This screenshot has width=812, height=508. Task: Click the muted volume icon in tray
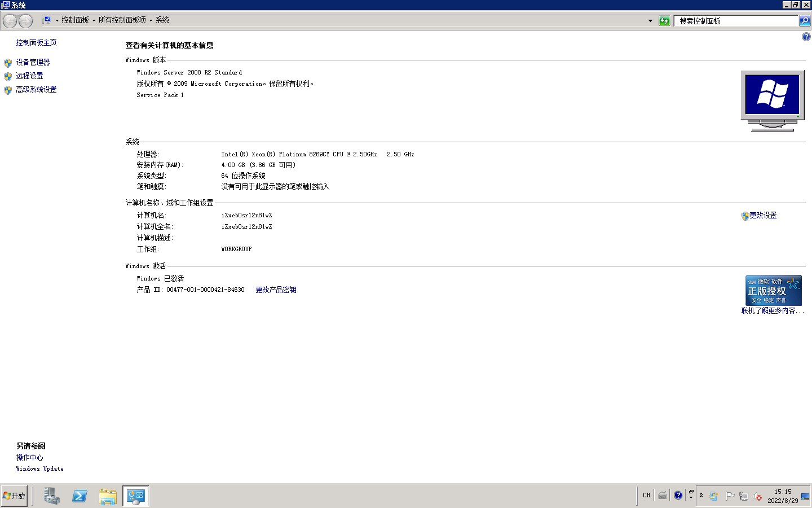click(x=757, y=496)
